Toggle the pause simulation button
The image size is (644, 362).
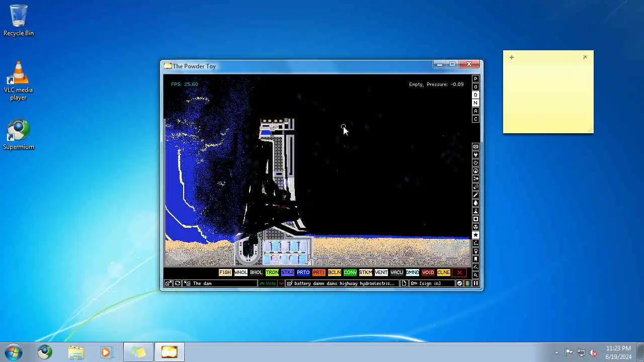pos(475,284)
